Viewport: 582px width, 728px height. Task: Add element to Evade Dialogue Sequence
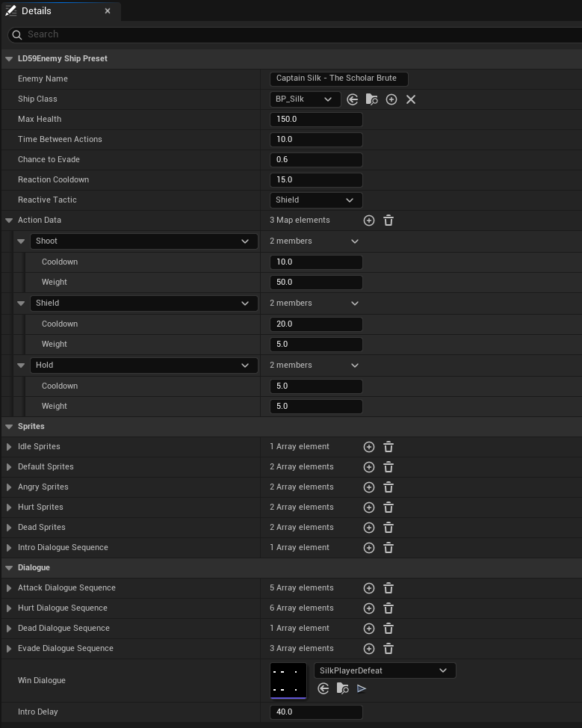pos(369,649)
